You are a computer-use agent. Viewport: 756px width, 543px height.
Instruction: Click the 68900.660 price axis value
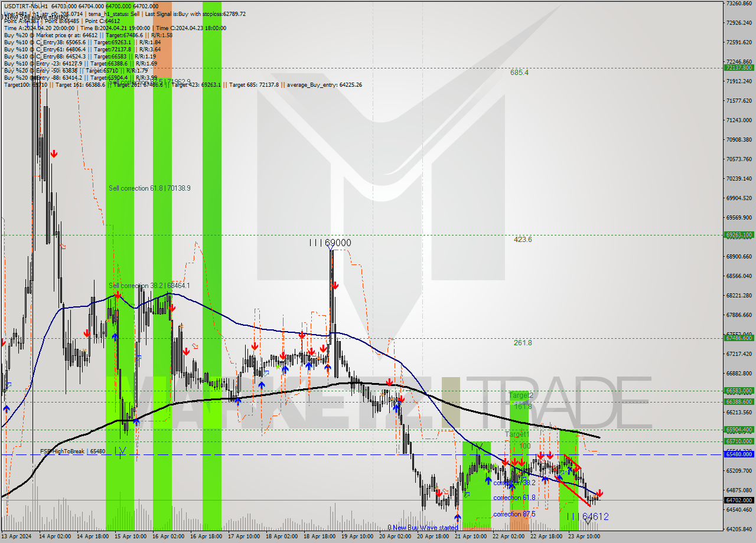click(739, 257)
